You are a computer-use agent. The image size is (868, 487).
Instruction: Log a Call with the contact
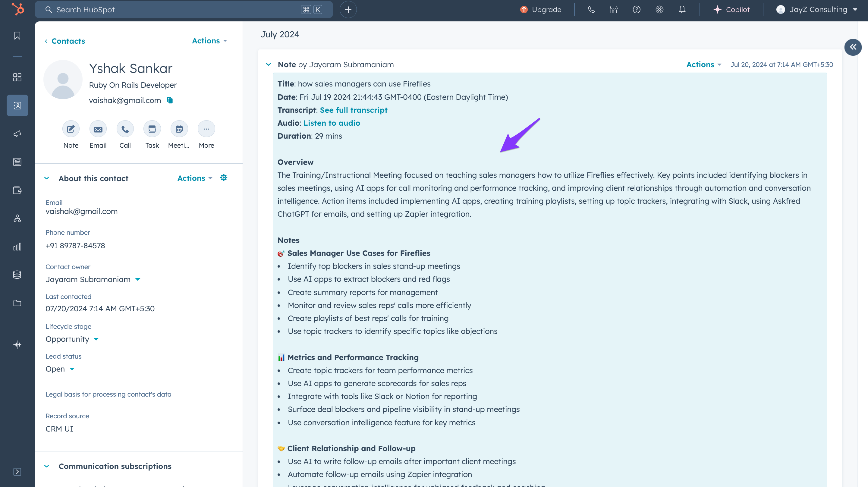coord(125,129)
